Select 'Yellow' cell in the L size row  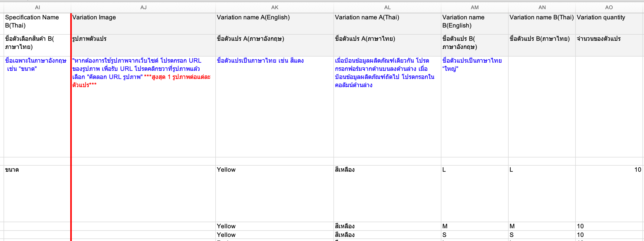click(x=275, y=194)
